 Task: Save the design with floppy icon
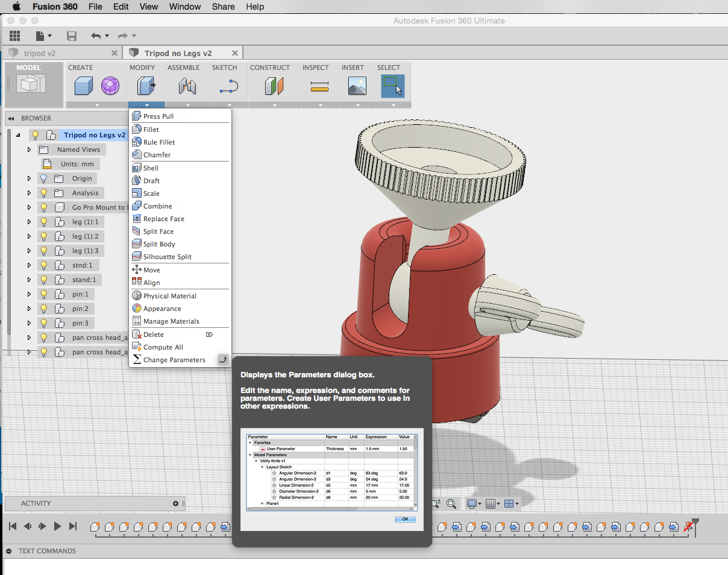pyautogui.click(x=72, y=36)
